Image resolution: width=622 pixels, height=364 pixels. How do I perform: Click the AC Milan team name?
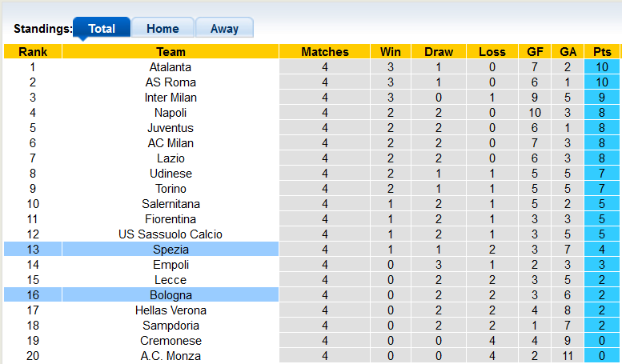click(171, 143)
